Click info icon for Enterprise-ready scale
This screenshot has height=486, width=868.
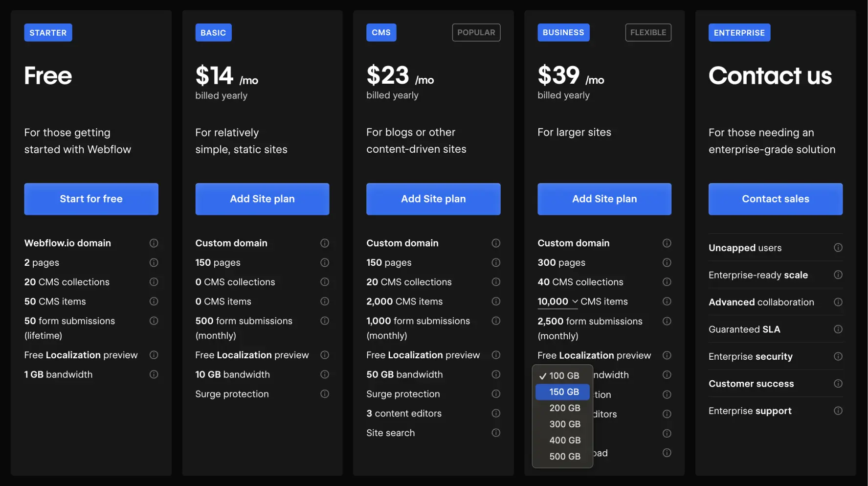point(838,275)
